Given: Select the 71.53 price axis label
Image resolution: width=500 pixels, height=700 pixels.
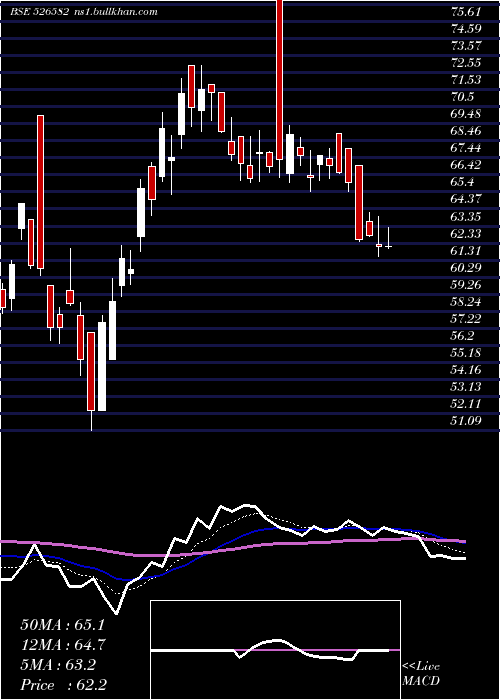Looking at the screenshot, I should coord(466,80).
